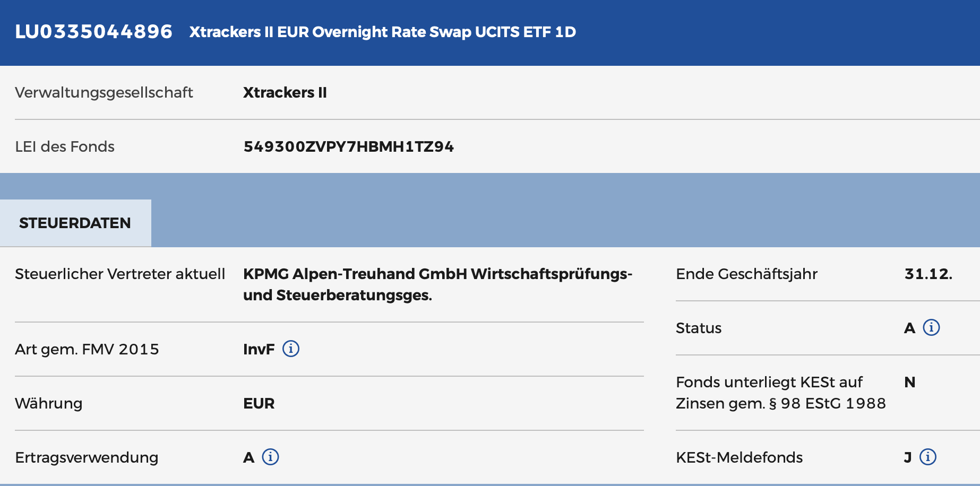Click the Art gem. FMV 2015 label

click(x=87, y=349)
